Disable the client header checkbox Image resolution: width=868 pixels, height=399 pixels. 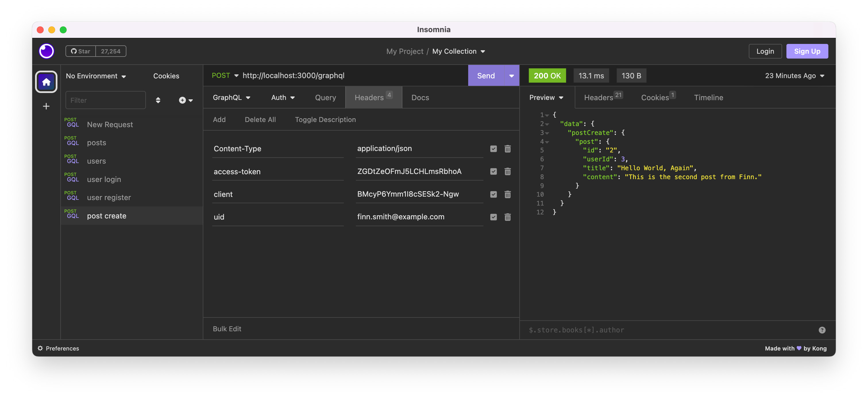click(493, 194)
